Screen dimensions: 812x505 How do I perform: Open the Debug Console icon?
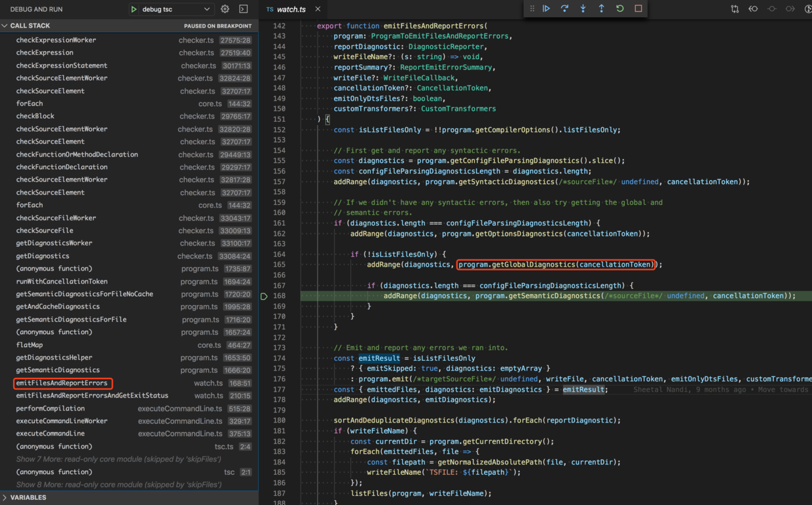pos(244,9)
